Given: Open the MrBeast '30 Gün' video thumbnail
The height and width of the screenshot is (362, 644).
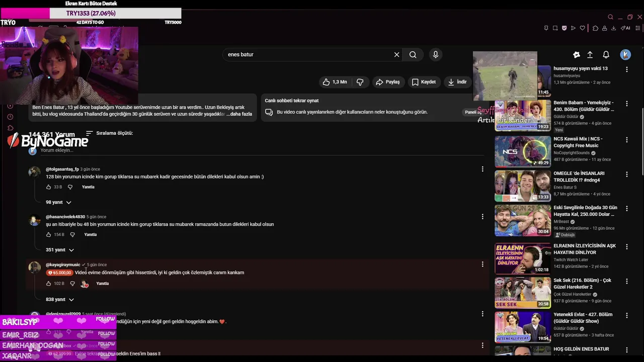Looking at the screenshot, I should tap(523, 220).
